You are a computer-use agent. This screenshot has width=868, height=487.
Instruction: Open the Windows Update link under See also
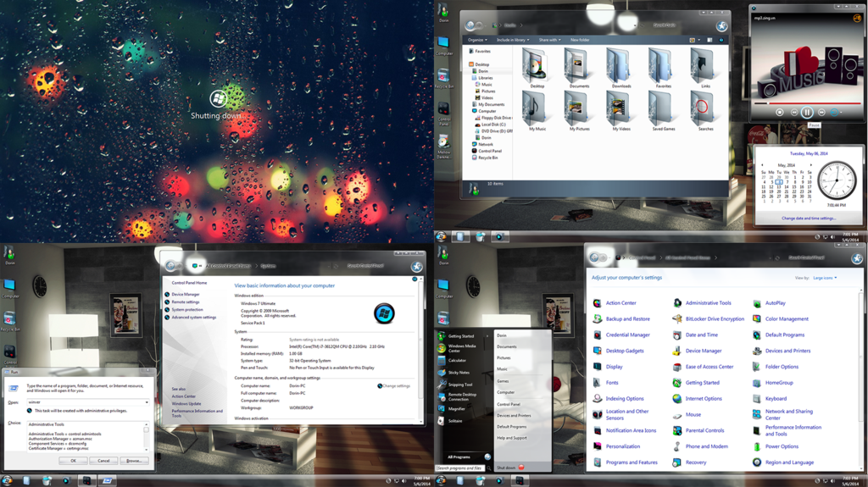coord(186,403)
